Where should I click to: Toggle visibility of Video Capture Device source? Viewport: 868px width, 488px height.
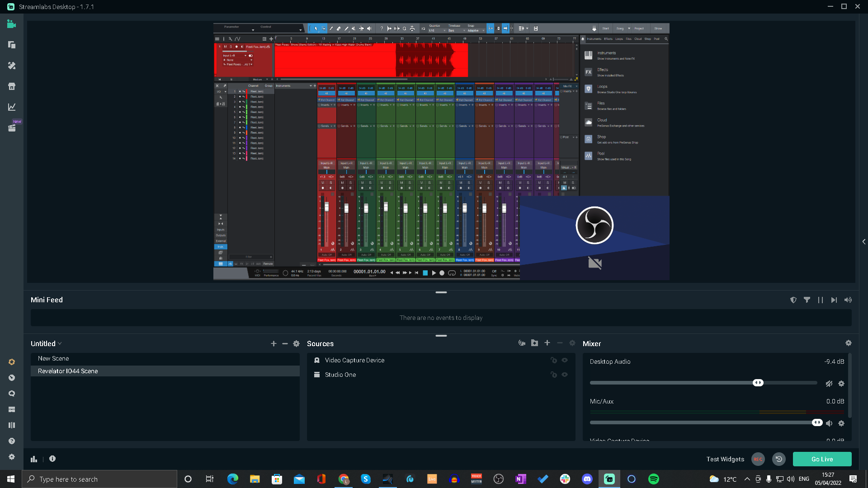pos(565,360)
